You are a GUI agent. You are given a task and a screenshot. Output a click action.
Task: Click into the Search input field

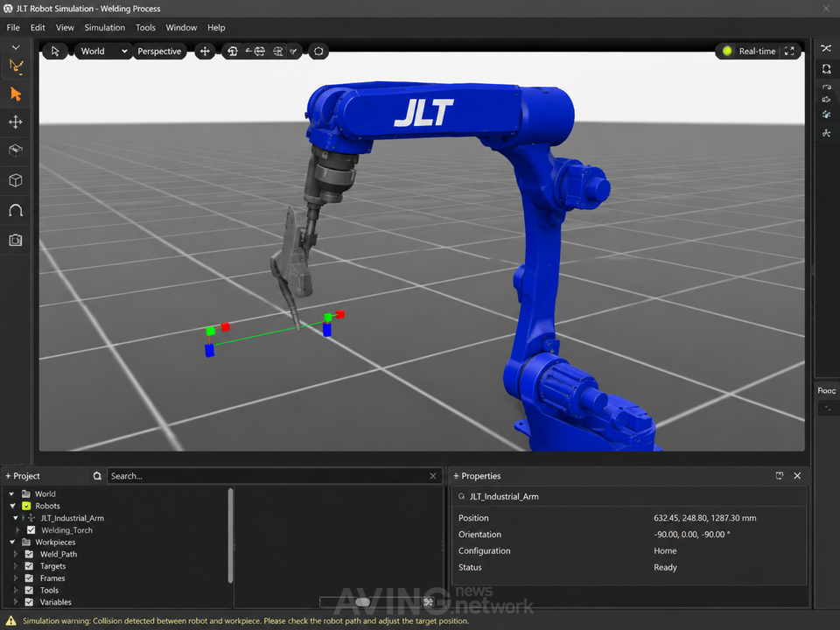pos(268,476)
